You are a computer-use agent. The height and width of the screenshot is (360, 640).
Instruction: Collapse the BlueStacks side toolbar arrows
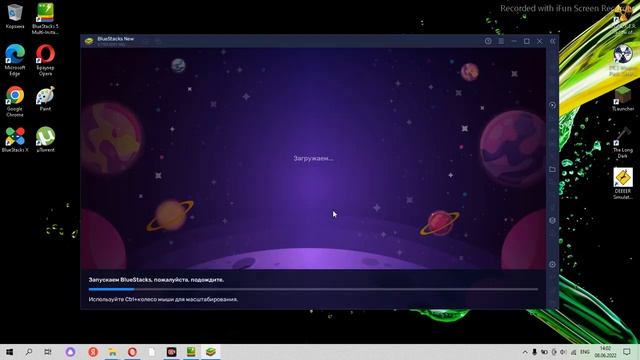click(x=553, y=41)
